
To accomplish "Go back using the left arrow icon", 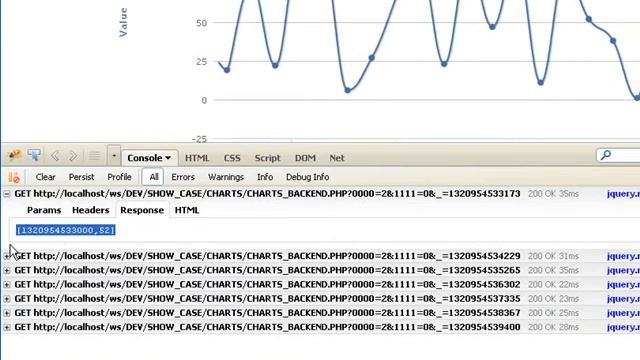I will 55,156.
